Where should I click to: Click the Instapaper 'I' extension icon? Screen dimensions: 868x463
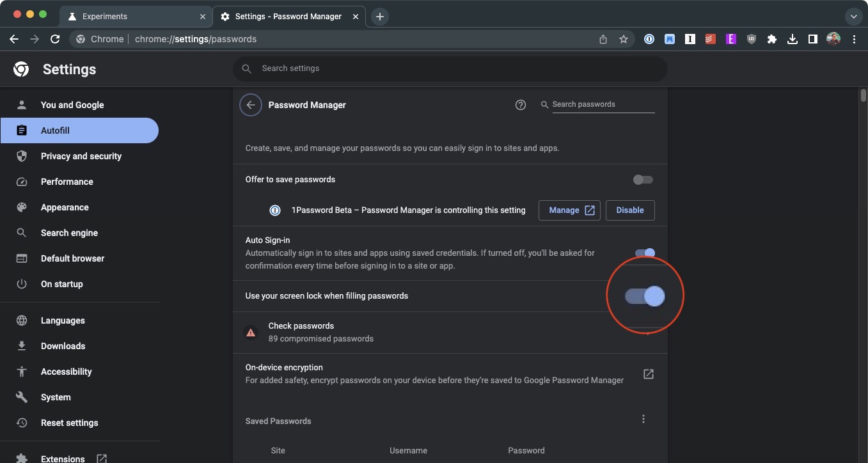point(690,39)
